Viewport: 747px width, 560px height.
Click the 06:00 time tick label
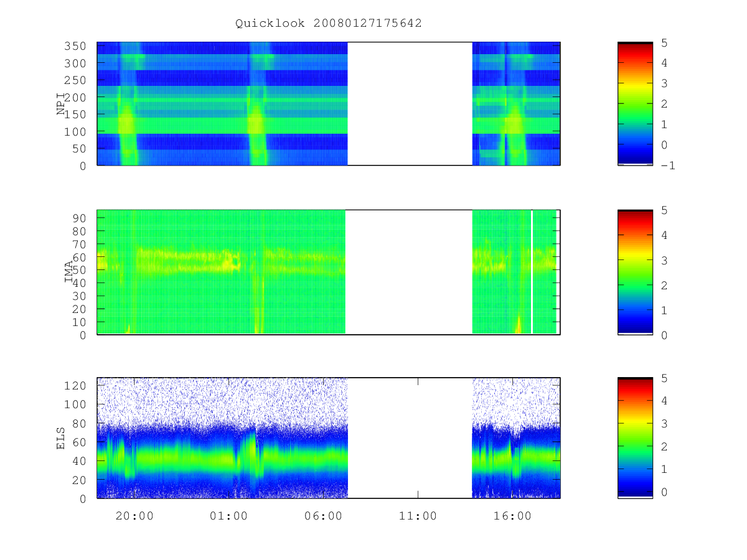click(x=323, y=516)
